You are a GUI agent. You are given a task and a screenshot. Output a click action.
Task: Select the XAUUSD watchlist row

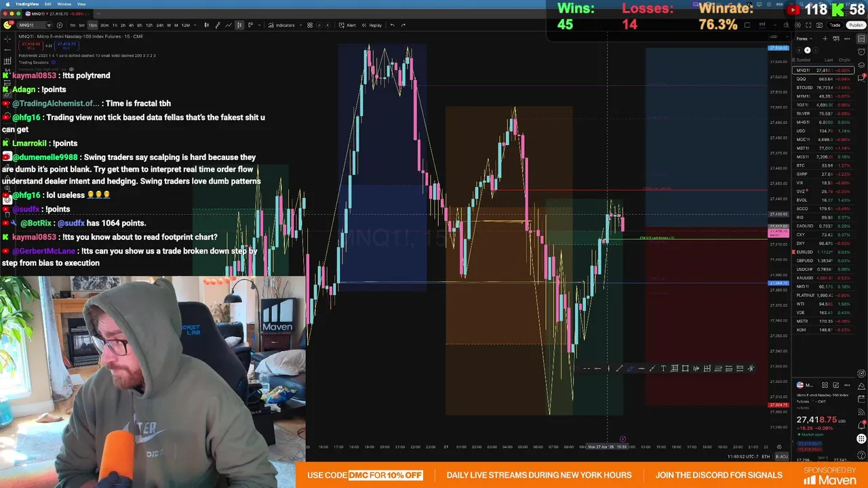pyautogui.click(x=823, y=278)
